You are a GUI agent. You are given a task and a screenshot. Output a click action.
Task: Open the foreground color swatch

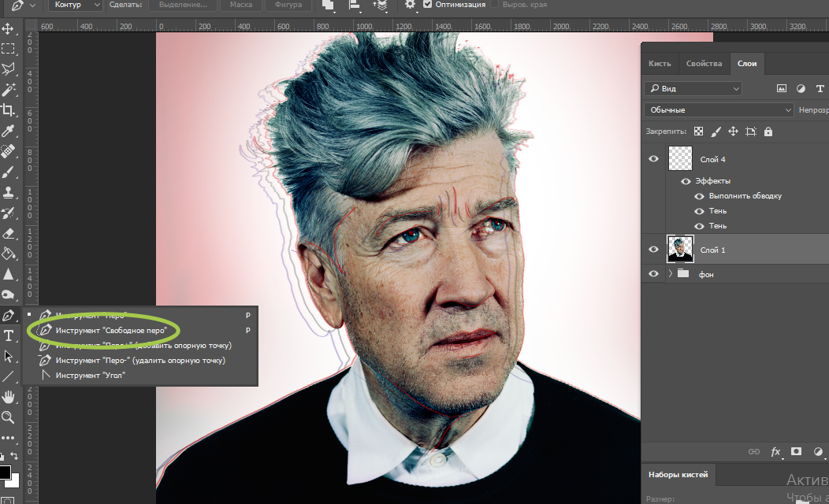[4, 472]
